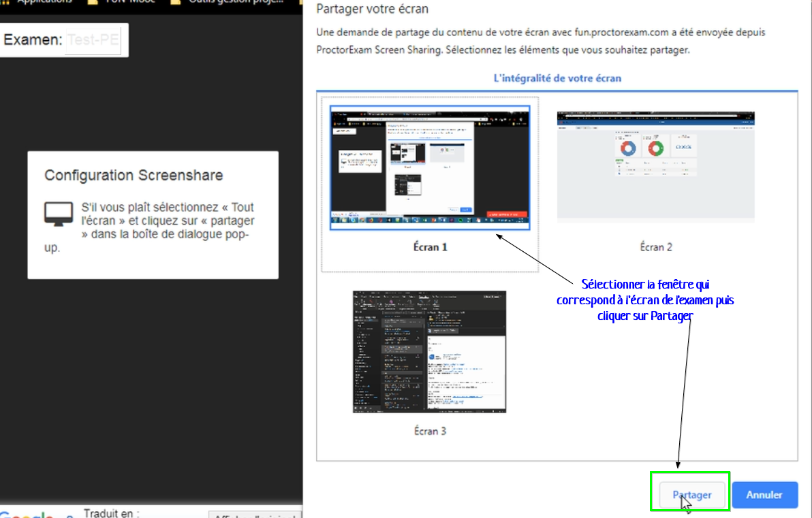
Task: Click the Partager button
Action: [x=691, y=495]
